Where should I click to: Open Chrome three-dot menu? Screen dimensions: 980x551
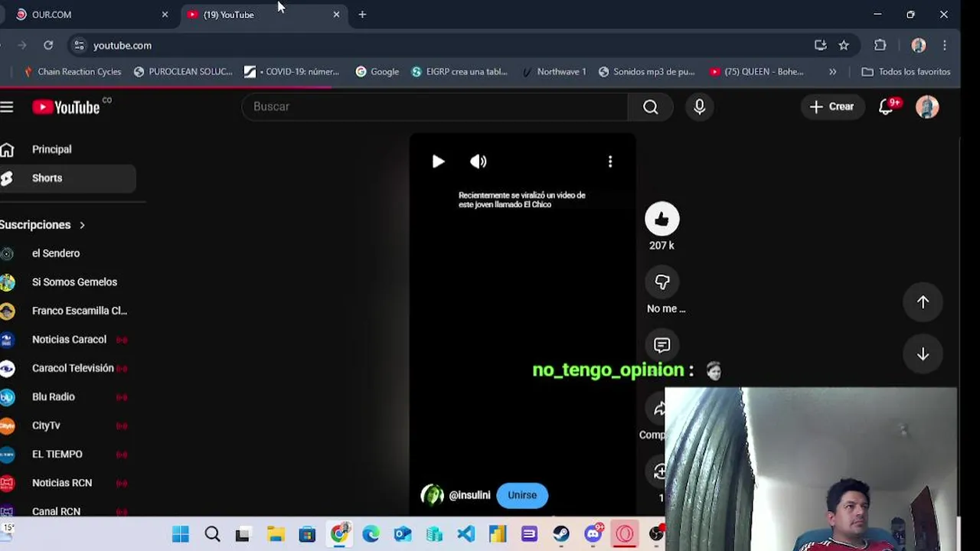(x=945, y=45)
